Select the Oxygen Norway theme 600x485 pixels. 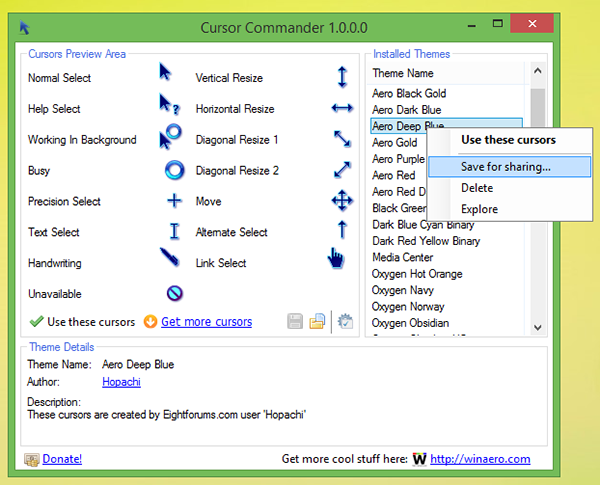pos(408,307)
